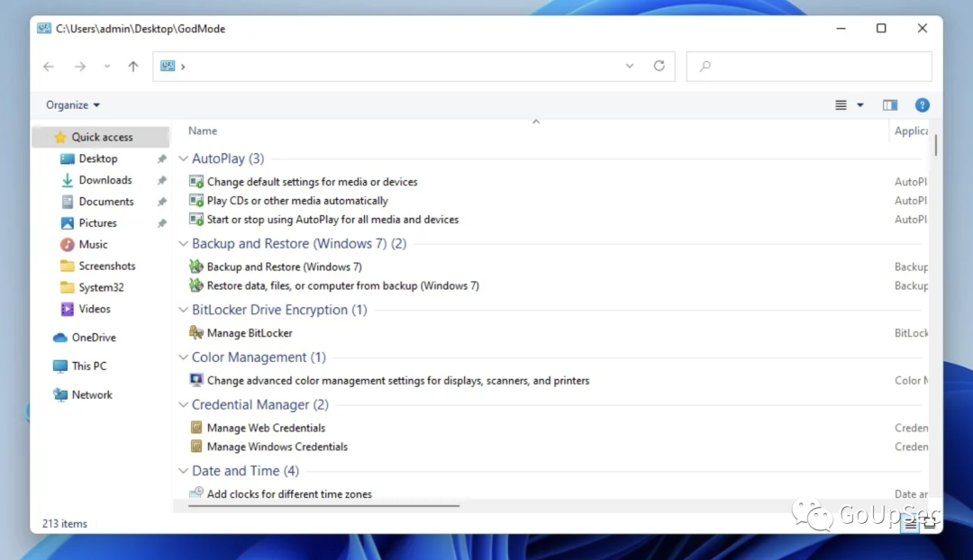
Task: Collapse the BitLocker Drive Encryption group
Action: 183,310
